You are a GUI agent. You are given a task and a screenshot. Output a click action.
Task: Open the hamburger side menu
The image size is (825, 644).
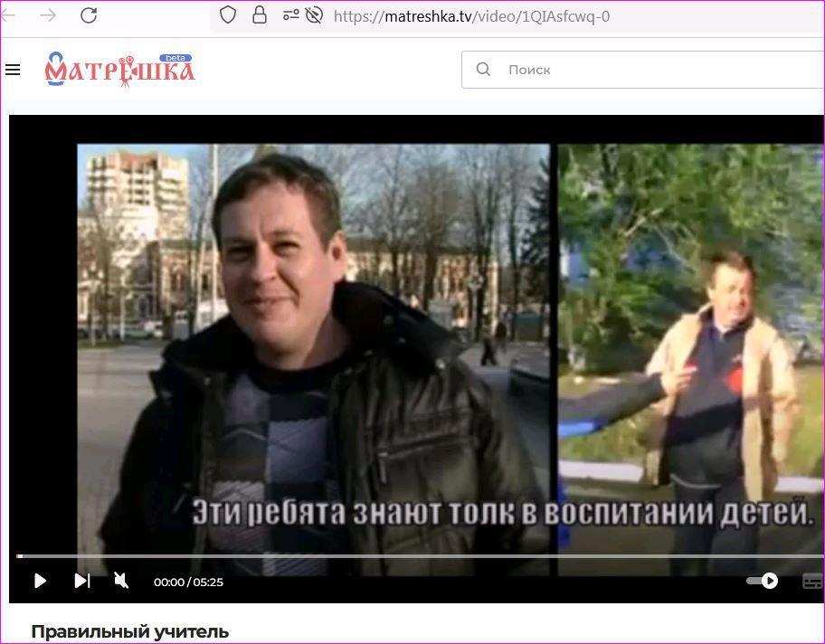(13, 70)
